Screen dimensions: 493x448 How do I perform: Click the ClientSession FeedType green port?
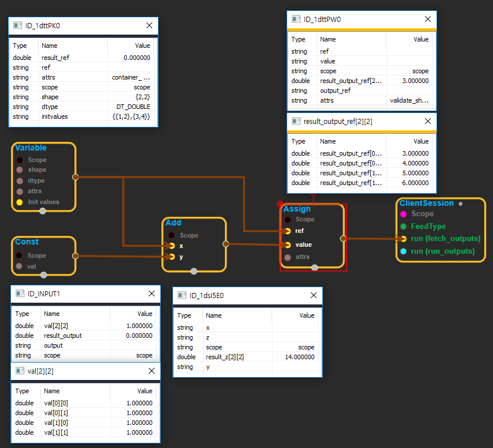point(404,227)
